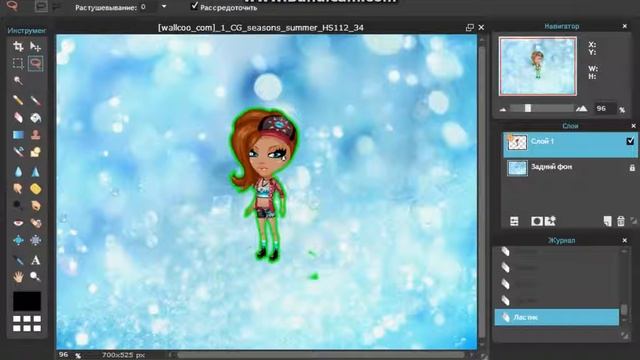The image size is (640, 360).
Task: Click the Растушевывание value field
Action: click(x=148, y=7)
